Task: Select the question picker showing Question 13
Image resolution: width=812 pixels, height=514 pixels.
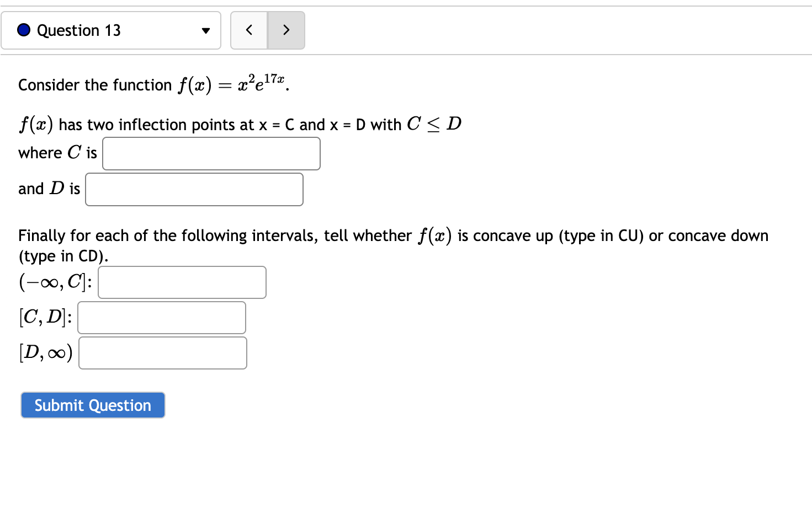Action: click(x=110, y=30)
